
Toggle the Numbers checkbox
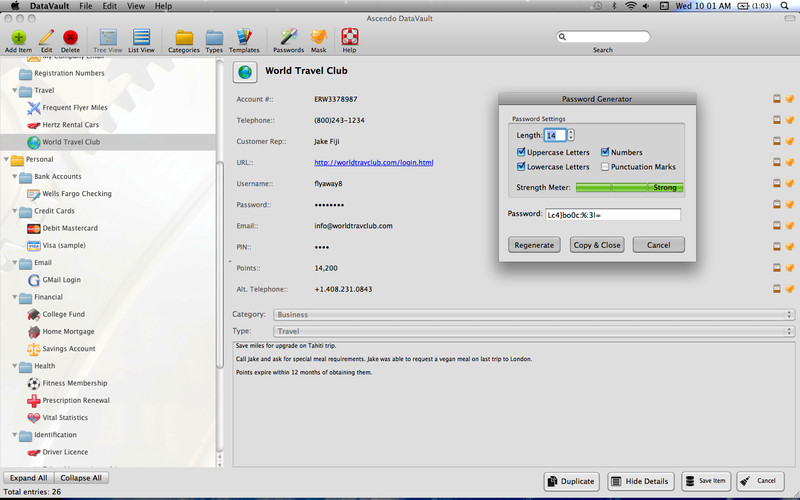(x=605, y=152)
